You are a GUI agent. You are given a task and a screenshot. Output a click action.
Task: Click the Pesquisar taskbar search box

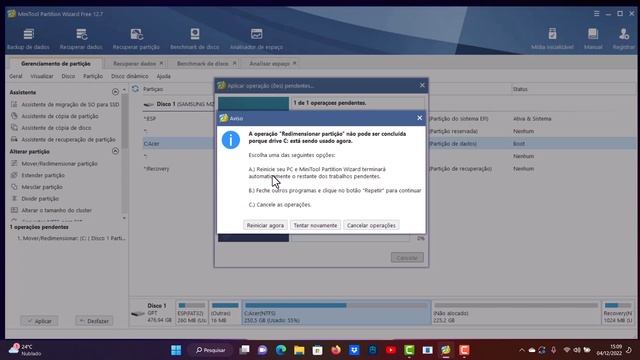click(211, 350)
